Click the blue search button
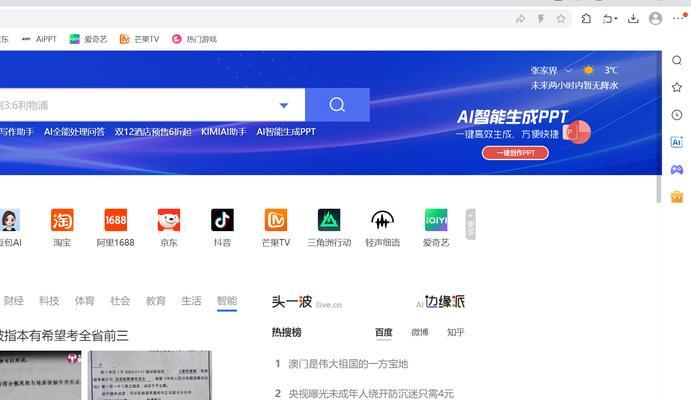This screenshot has width=691, height=400. tap(337, 105)
